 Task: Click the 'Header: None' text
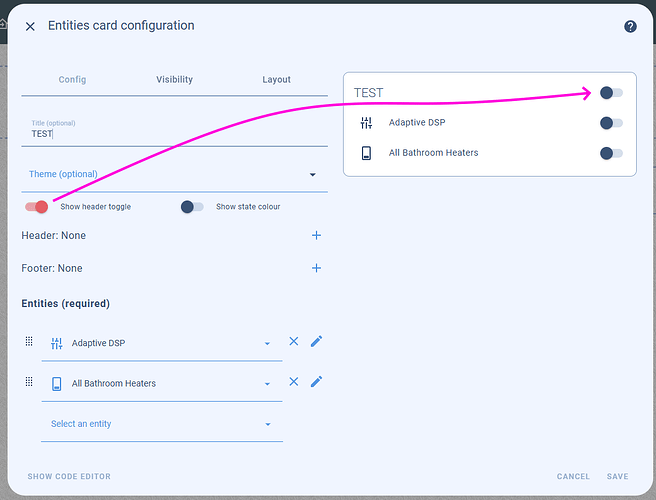[54, 236]
